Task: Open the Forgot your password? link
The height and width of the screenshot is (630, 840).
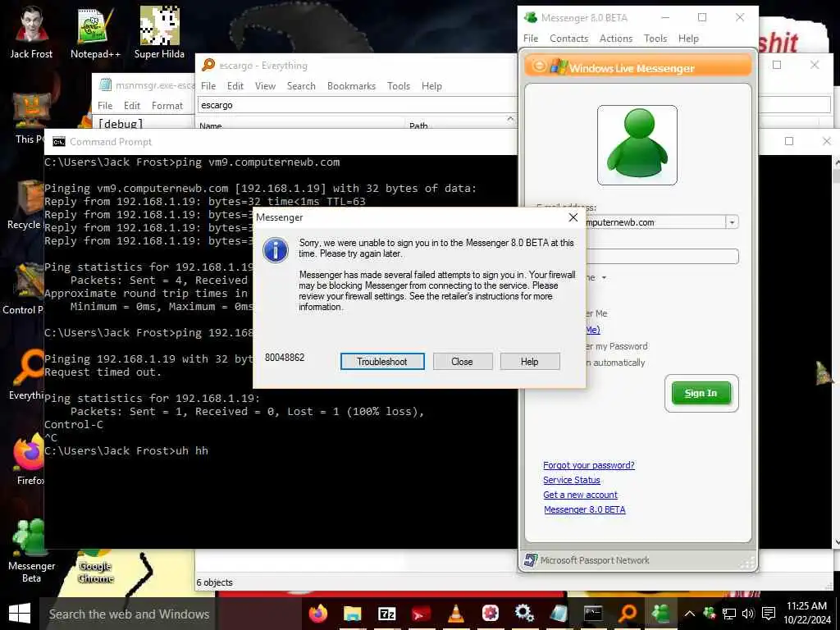Action: click(x=589, y=465)
